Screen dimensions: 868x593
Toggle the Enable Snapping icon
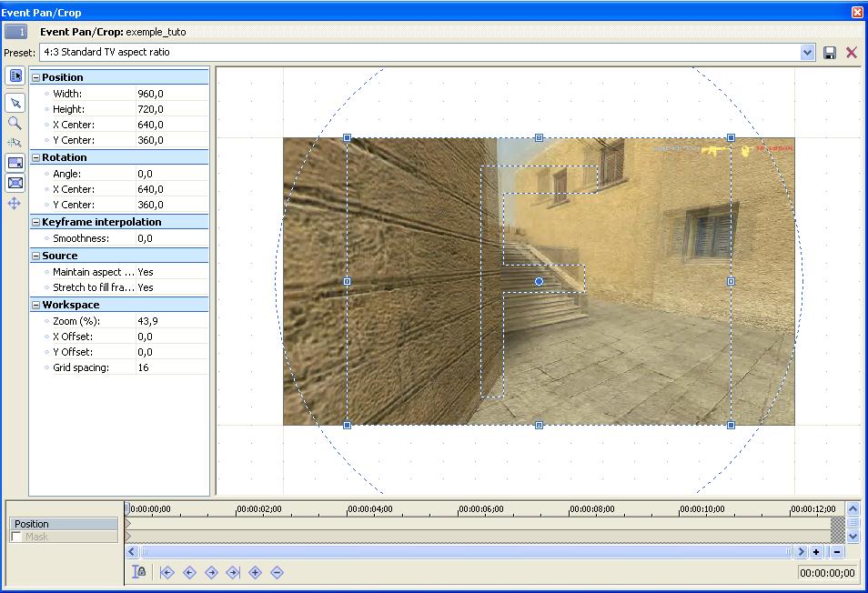15,142
